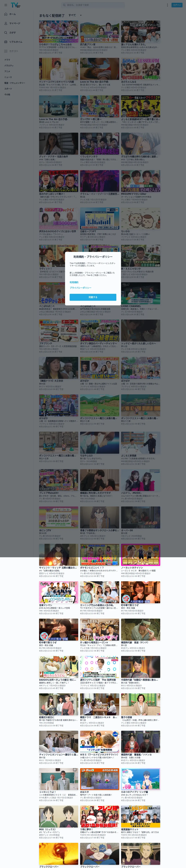This screenshot has height=868, width=186.
Task: Open the 利用規約 link in the dialog
Action: (x=74, y=282)
